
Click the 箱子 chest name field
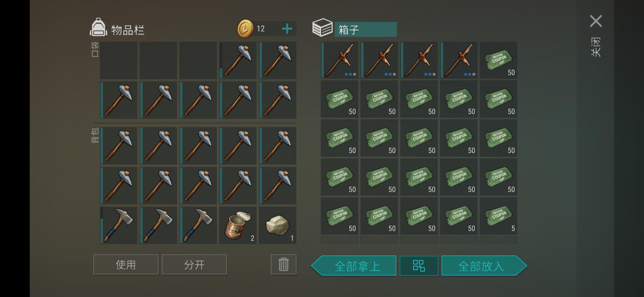tap(365, 29)
